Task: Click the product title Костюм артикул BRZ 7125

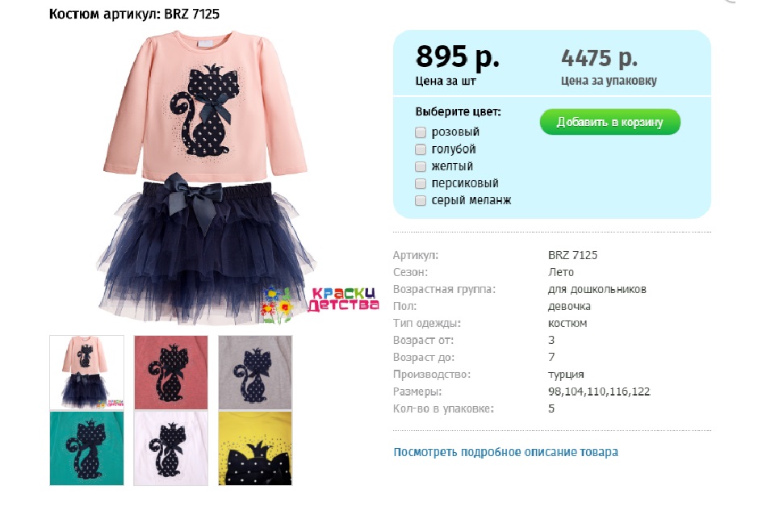Action: click(134, 14)
